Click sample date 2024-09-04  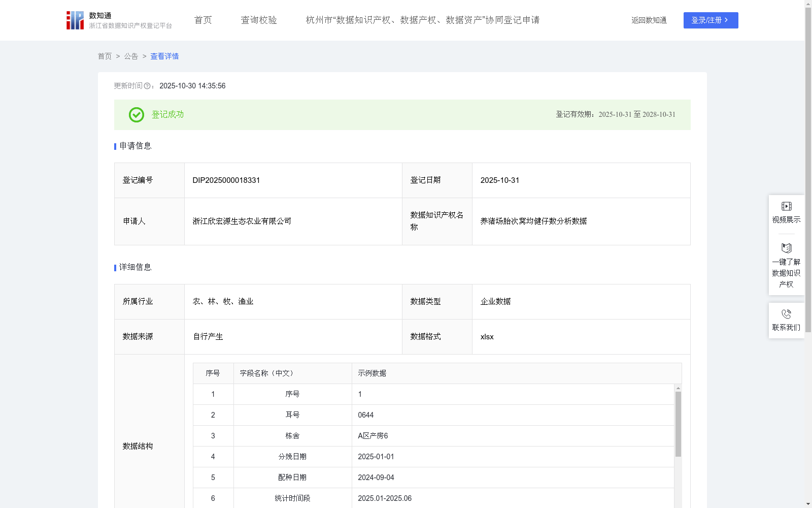click(x=376, y=478)
